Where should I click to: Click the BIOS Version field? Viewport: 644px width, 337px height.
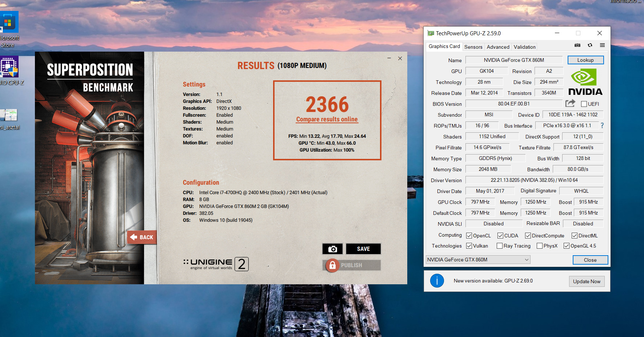[514, 104]
